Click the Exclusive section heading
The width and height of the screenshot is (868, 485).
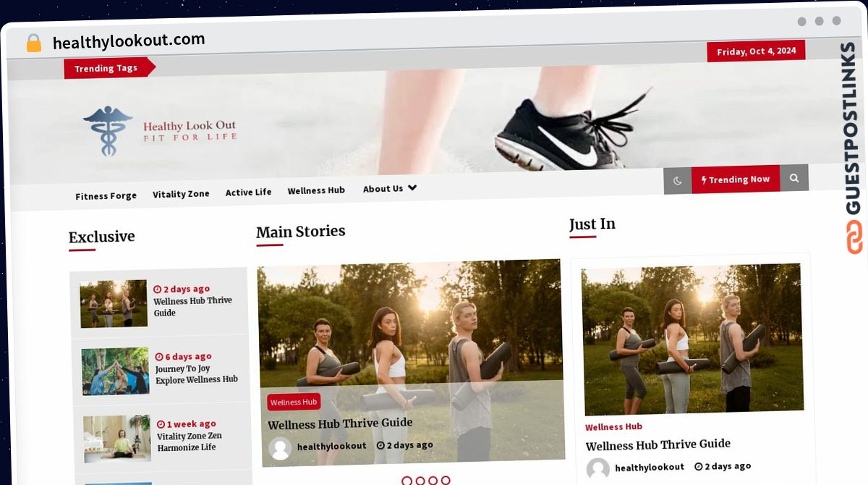pyautogui.click(x=102, y=237)
